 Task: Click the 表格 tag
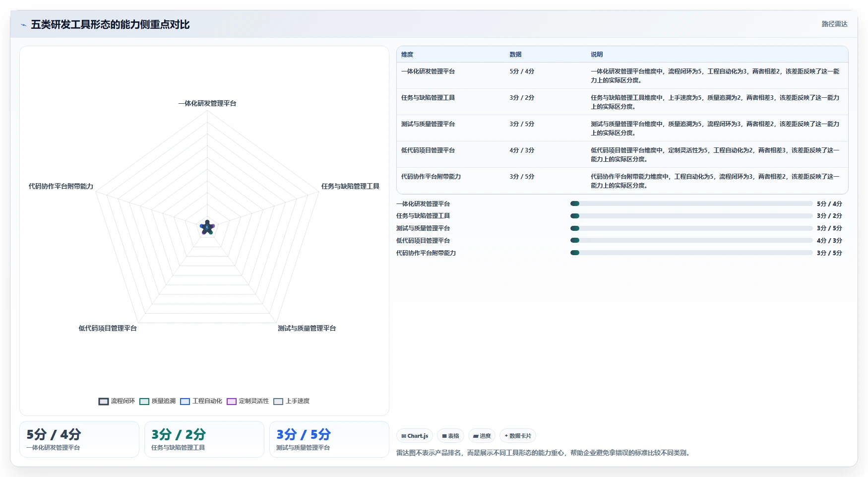[x=450, y=436]
